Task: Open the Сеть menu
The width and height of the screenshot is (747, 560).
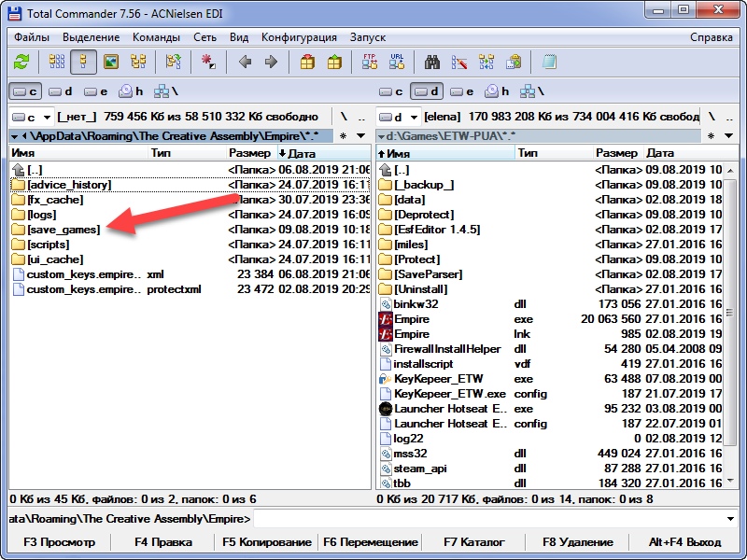Action: coord(204,37)
